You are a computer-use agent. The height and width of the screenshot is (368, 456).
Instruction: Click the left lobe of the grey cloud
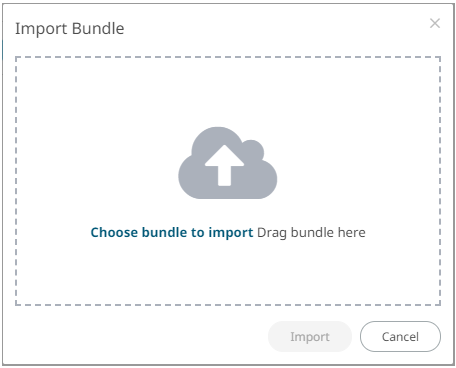coord(193,178)
